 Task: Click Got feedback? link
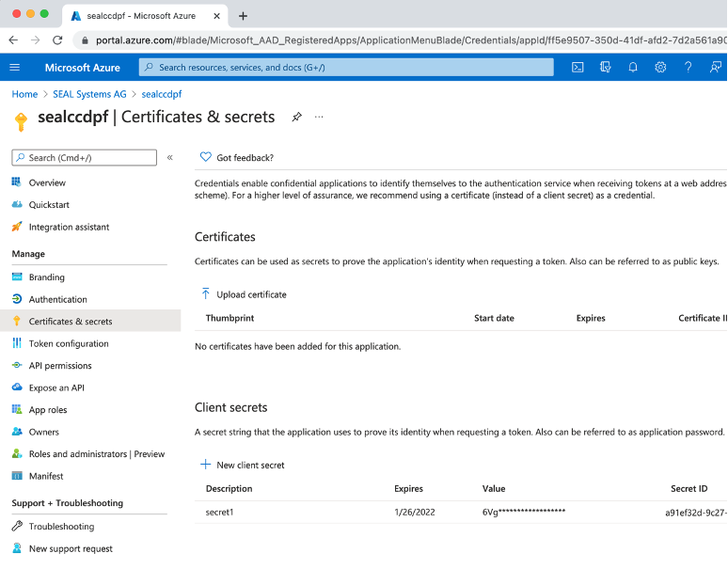(x=245, y=158)
